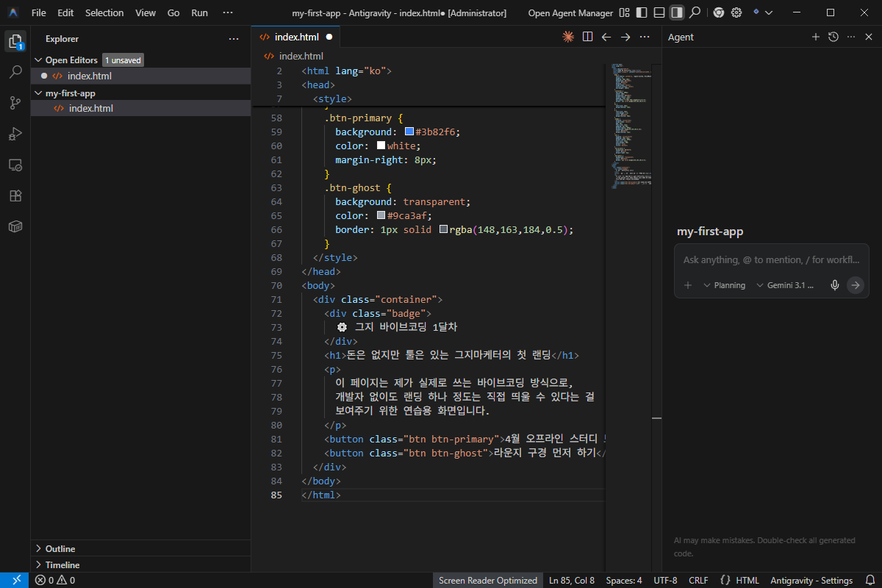This screenshot has height=588, width=882.
Task: Click the magnifier search icon in title bar
Action: click(x=695, y=12)
